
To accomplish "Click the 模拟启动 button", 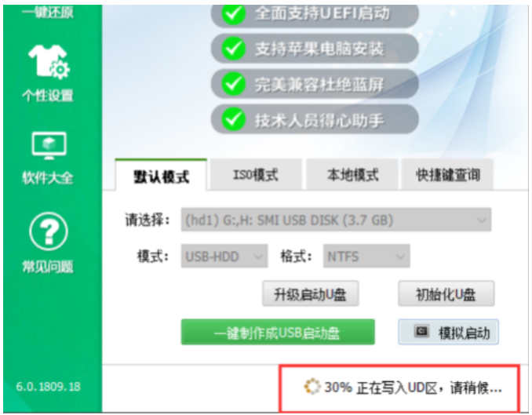I will [x=448, y=332].
